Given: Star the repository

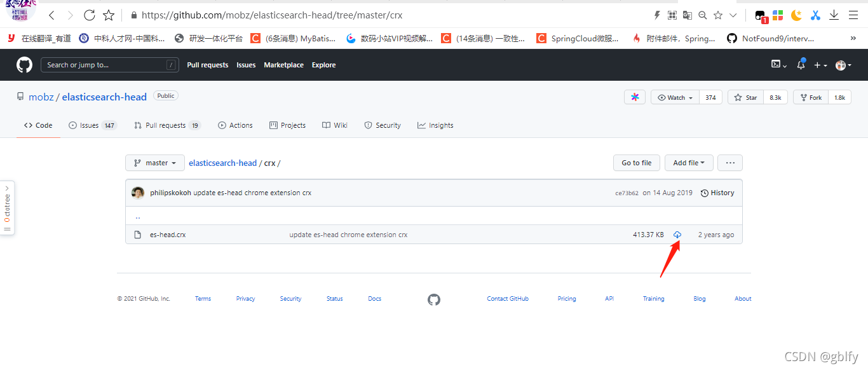Looking at the screenshot, I should (x=745, y=97).
